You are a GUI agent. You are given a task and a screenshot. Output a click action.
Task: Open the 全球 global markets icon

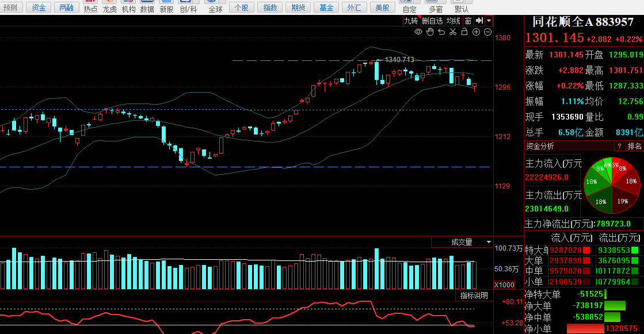coord(215,7)
